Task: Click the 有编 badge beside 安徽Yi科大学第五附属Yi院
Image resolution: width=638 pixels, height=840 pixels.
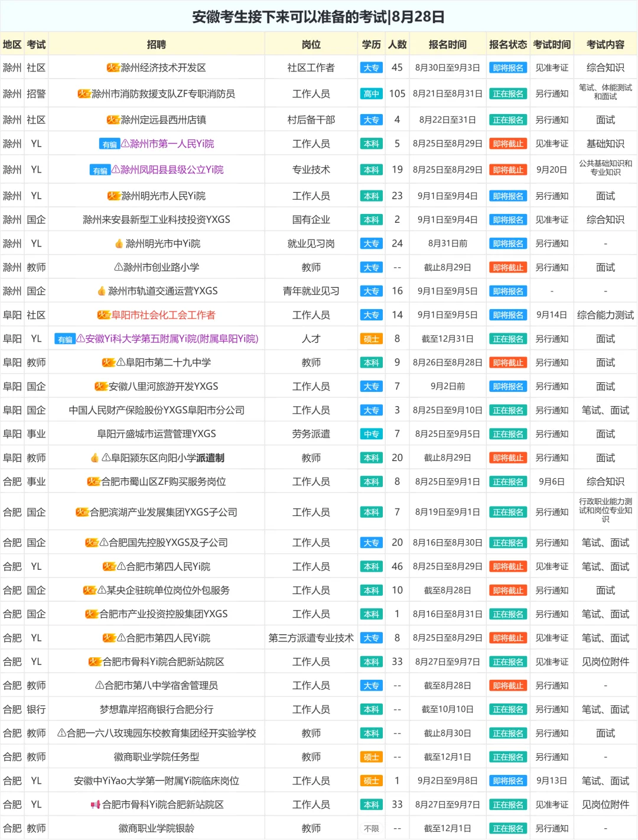Action: coord(64,339)
